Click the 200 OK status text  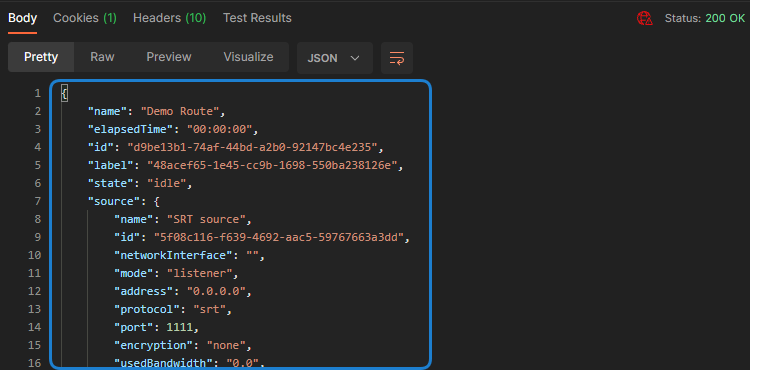(x=725, y=19)
